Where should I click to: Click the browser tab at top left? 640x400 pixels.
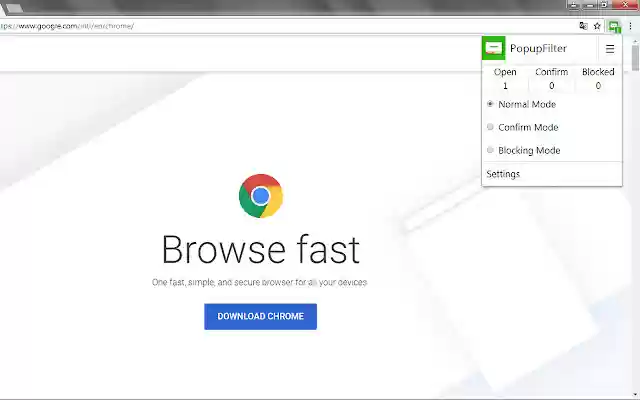click(x=13, y=8)
